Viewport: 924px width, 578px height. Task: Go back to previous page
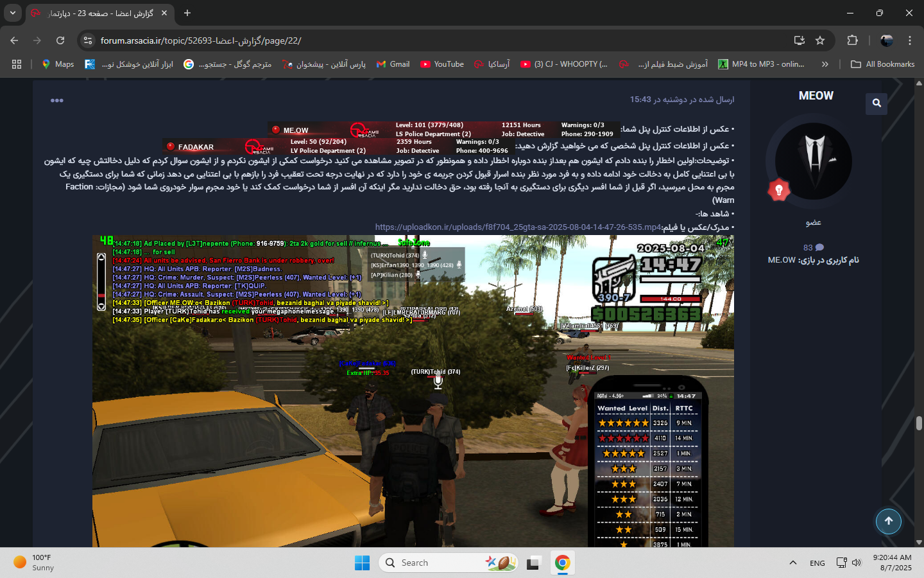(14, 40)
